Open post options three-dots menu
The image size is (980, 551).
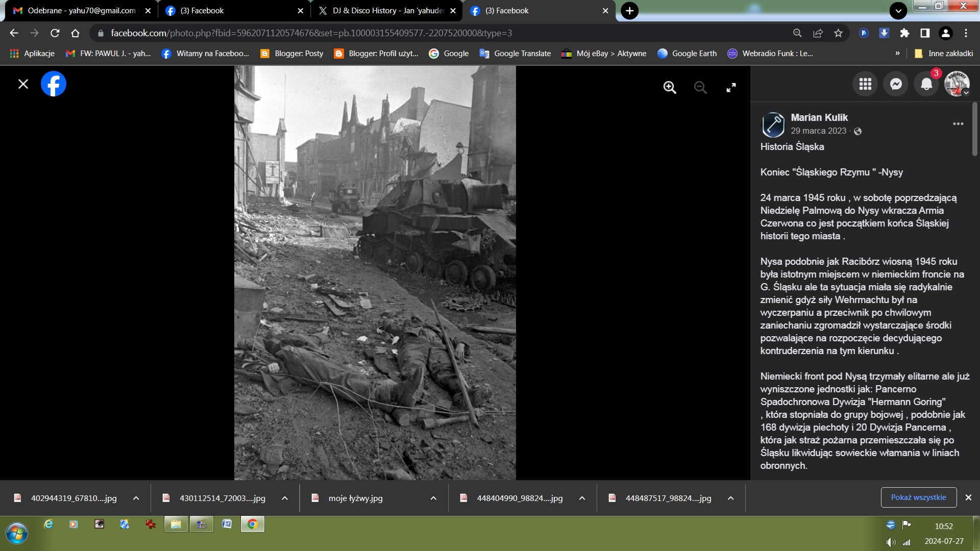point(958,124)
